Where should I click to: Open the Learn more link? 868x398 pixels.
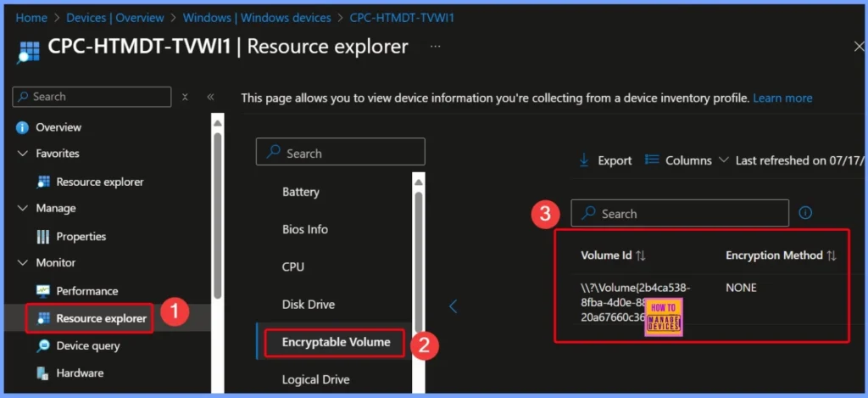point(782,98)
